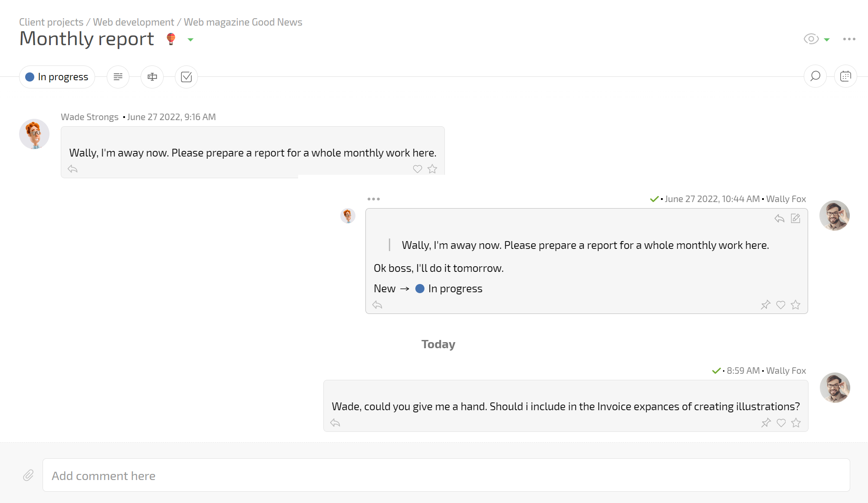
Task: Go to Client projects breadcrumb link
Action: [x=51, y=22]
